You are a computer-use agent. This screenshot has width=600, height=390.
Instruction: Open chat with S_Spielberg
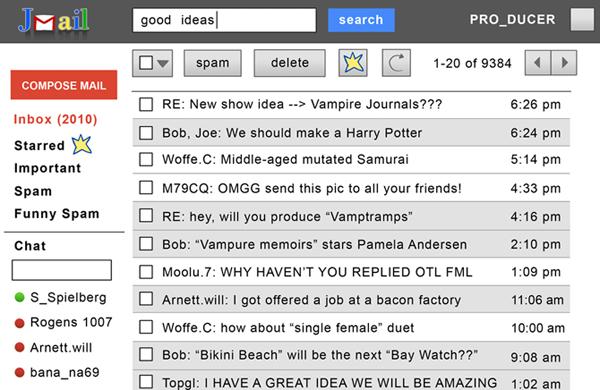click(68, 297)
